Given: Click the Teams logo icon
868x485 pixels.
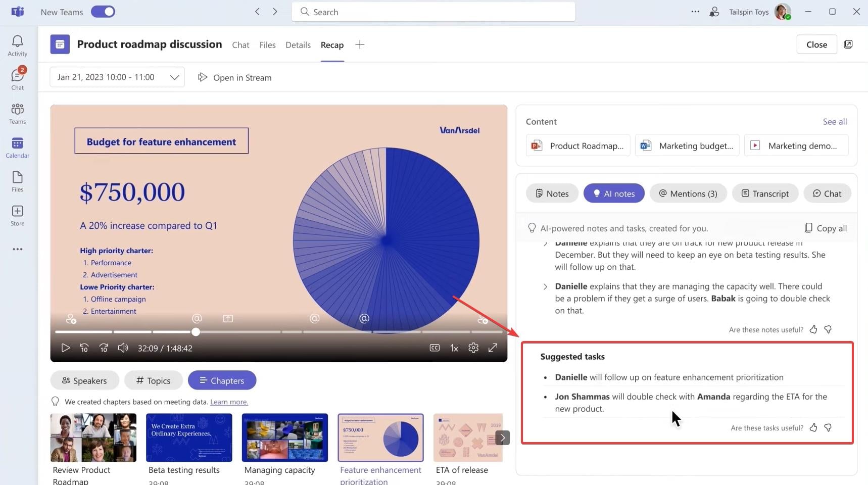Looking at the screenshot, I should 18,12.
